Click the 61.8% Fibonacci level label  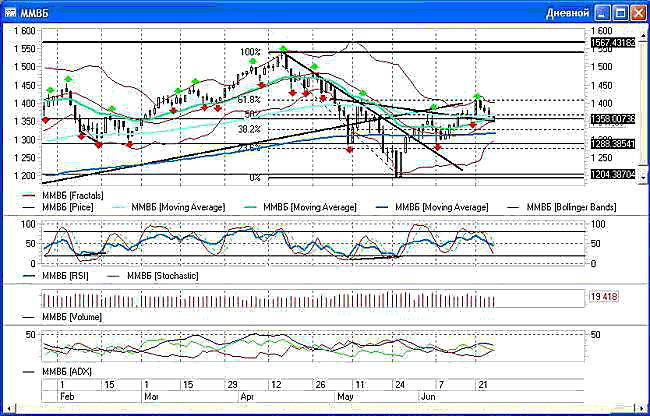249,100
